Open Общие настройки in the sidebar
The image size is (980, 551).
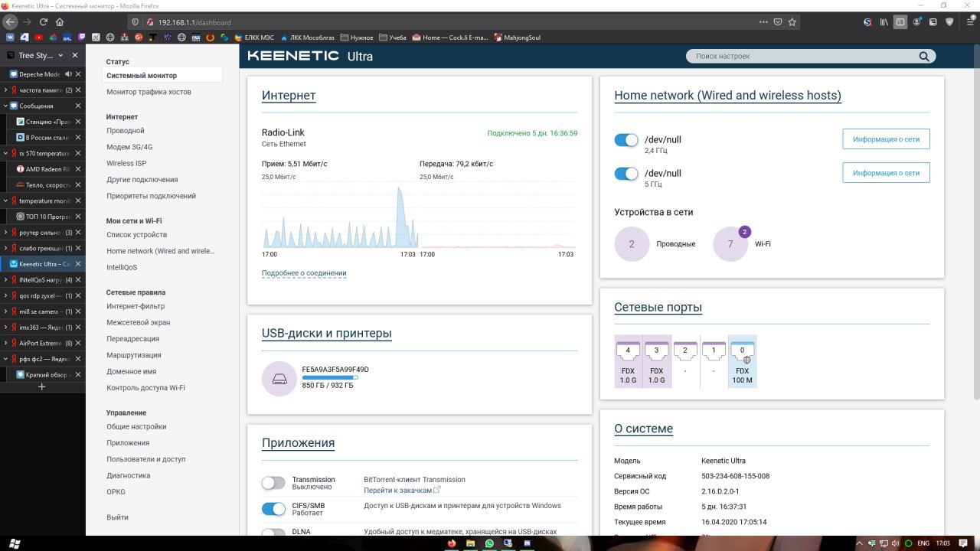point(136,427)
